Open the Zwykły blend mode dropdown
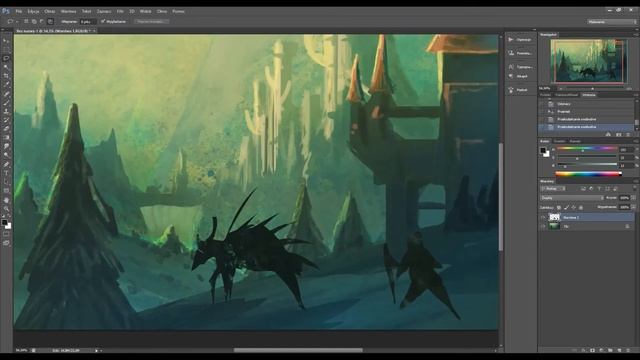This screenshot has height=360, width=640. tap(571, 198)
